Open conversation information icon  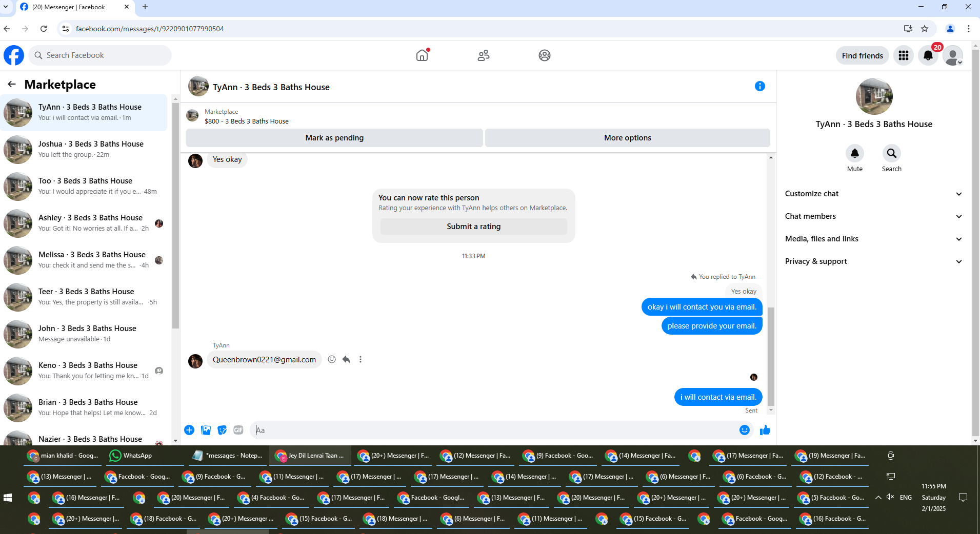(760, 86)
